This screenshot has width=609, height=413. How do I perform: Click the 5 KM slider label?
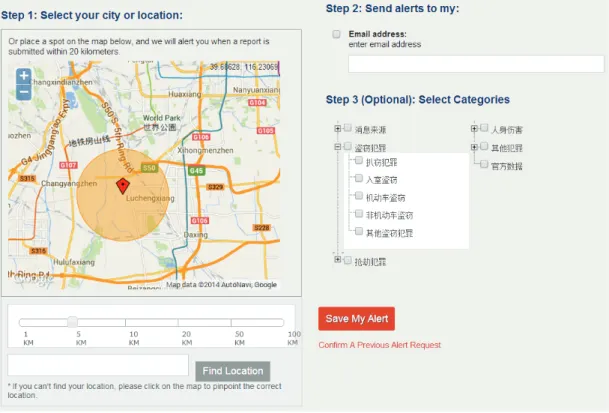pyautogui.click(x=80, y=338)
